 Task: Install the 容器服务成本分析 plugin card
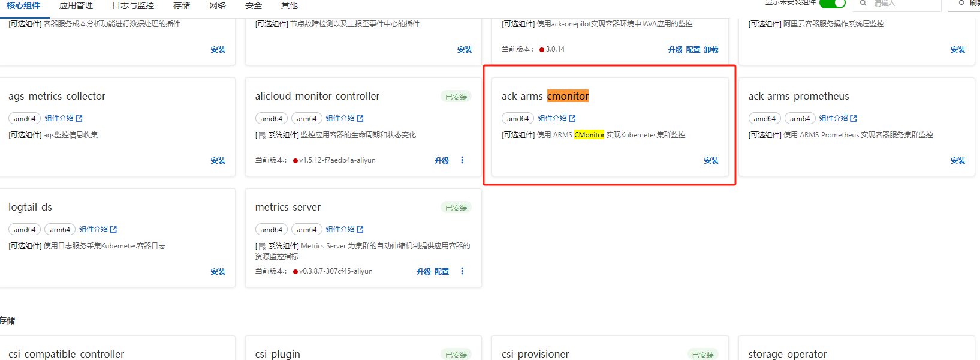tap(218, 50)
